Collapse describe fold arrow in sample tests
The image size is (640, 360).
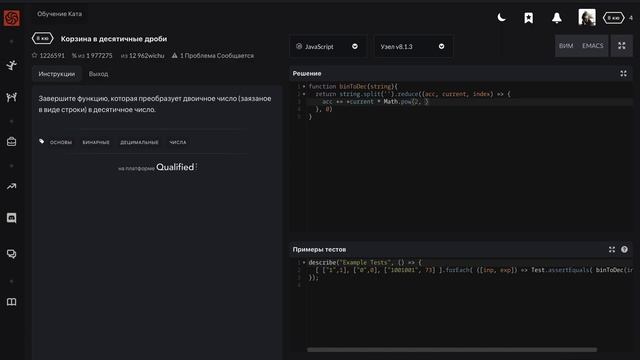pyautogui.click(x=304, y=262)
